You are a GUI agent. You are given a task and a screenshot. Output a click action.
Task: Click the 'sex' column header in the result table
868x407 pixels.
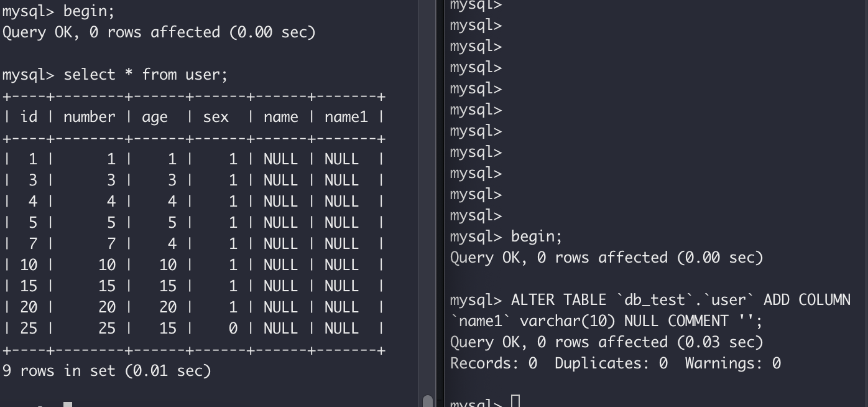pos(216,117)
